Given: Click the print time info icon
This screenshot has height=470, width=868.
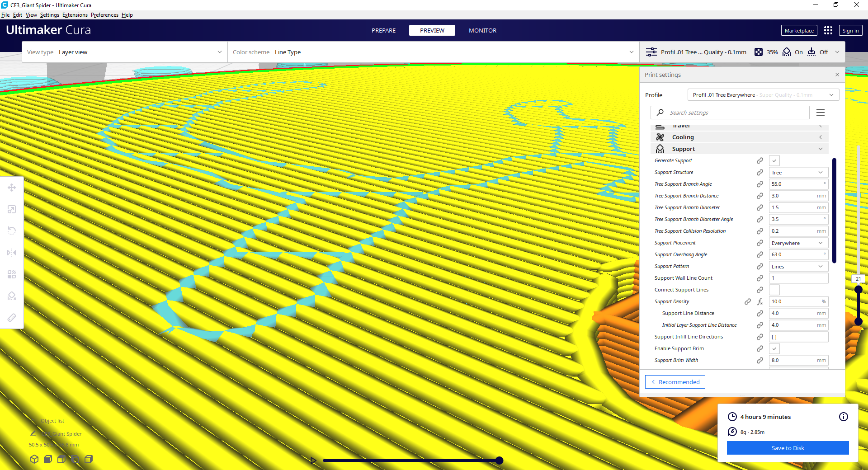Looking at the screenshot, I should tap(844, 417).
